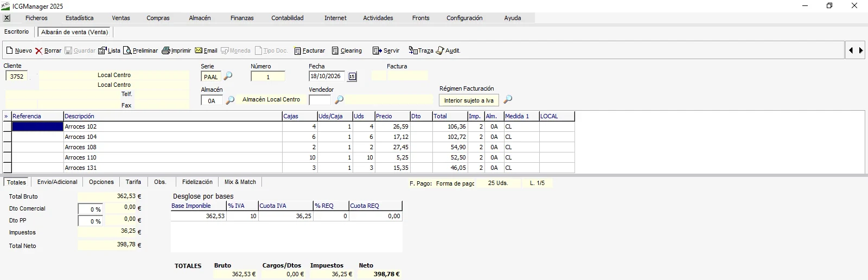Switch to the Mix & Match tab

click(x=240, y=182)
